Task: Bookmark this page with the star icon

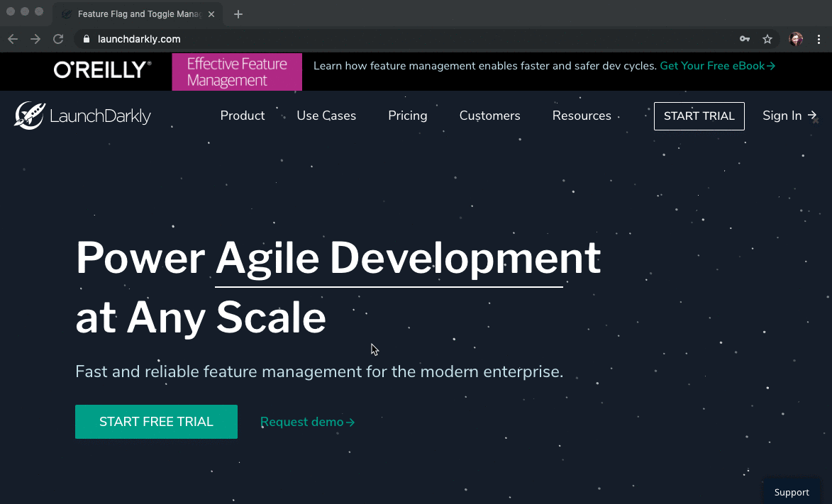Action: [x=767, y=39]
